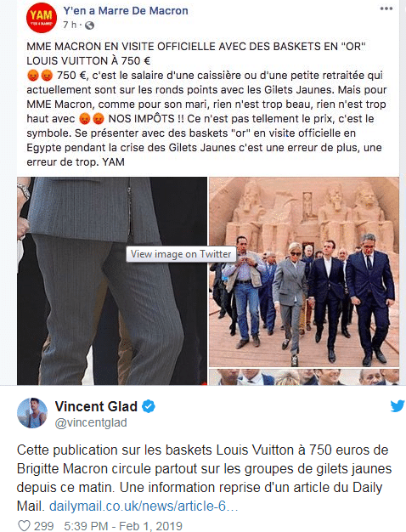The width and height of the screenshot is (406, 532).
Task: Click the blue Twitter bird icon
Action: point(398,405)
